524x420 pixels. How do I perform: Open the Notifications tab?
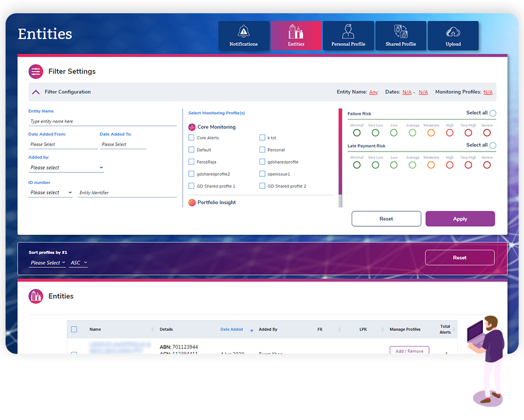tap(244, 36)
